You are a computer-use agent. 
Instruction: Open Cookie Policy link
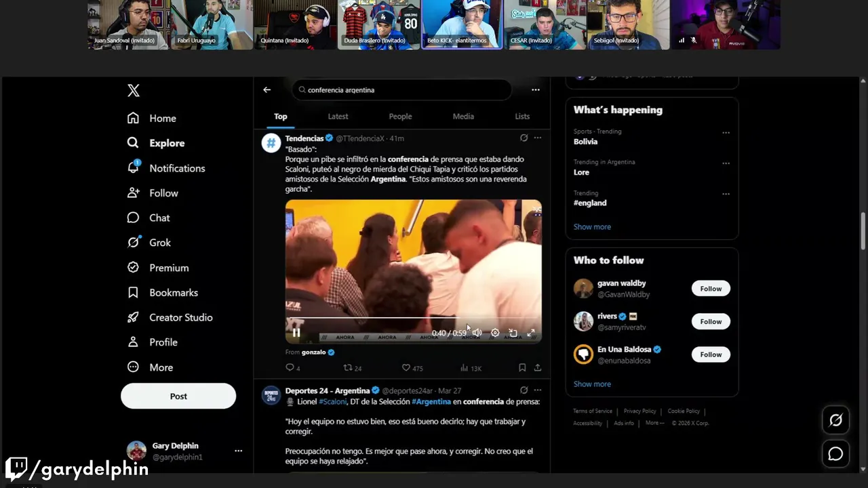coord(684,411)
